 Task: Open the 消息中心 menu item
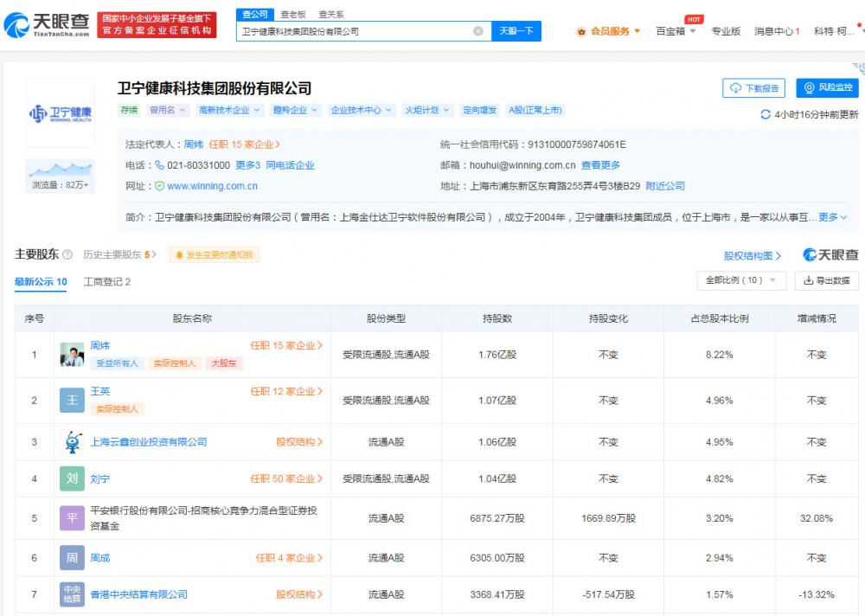coord(777,31)
